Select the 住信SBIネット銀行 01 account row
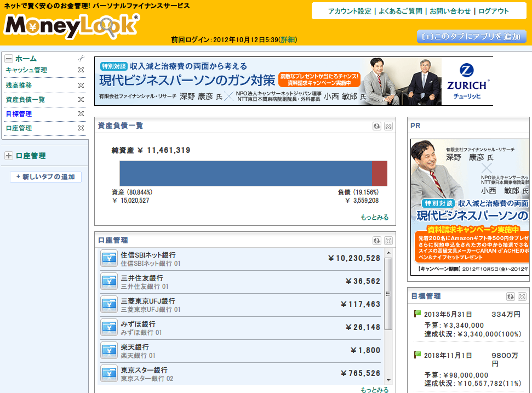 [241, 259]
